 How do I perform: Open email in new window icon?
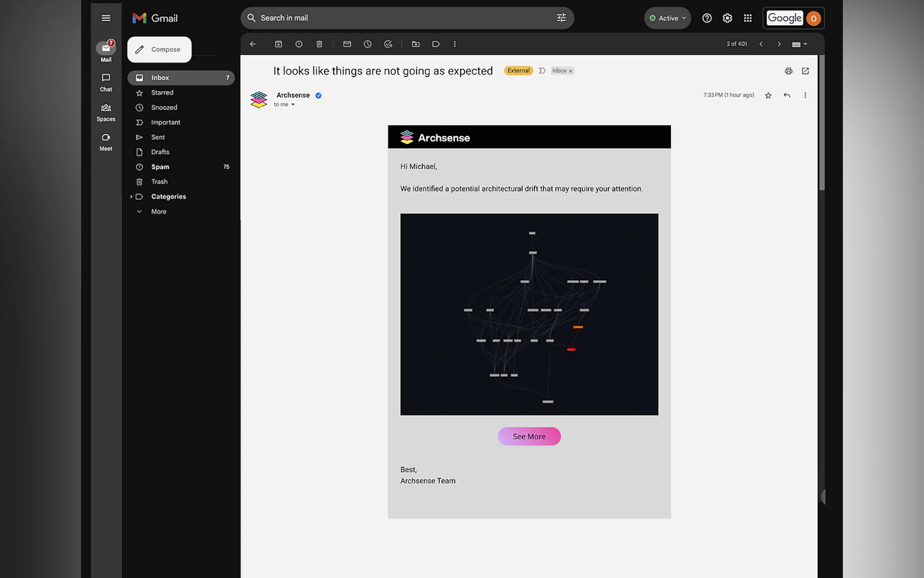805,71
